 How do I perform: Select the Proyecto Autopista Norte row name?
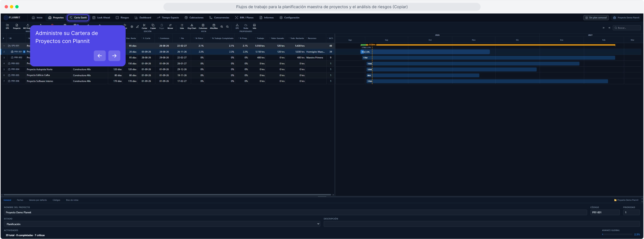tap(40, 69)
